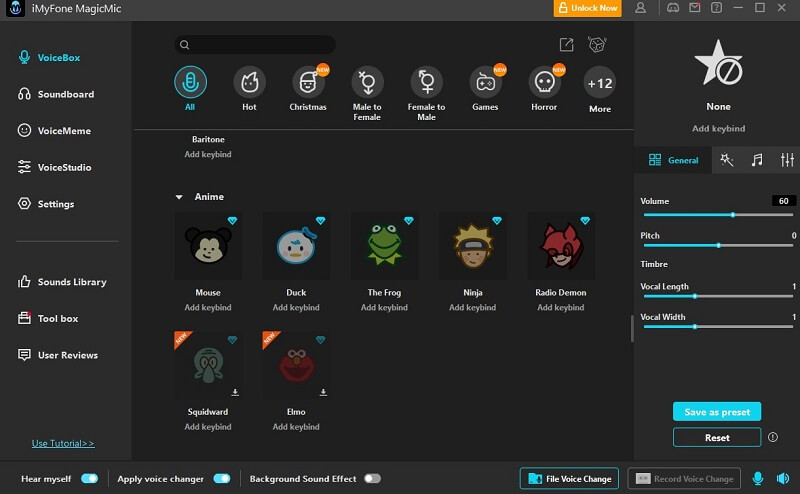The height and width of the screenshot is (494, 800).
Task: Download the Elmo voice via download icon
Action: coord(323,392)
